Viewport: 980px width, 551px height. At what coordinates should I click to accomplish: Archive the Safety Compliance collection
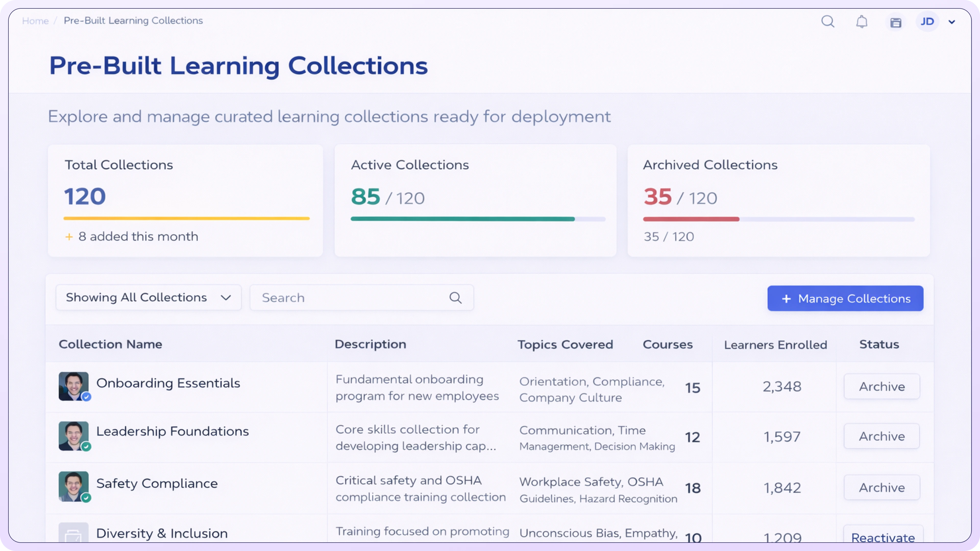pos(882,487)
